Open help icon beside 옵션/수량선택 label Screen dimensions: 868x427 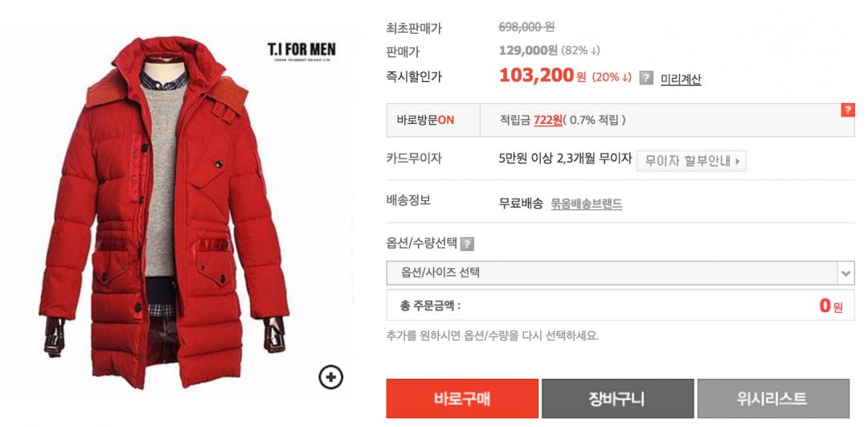point(467,244)
